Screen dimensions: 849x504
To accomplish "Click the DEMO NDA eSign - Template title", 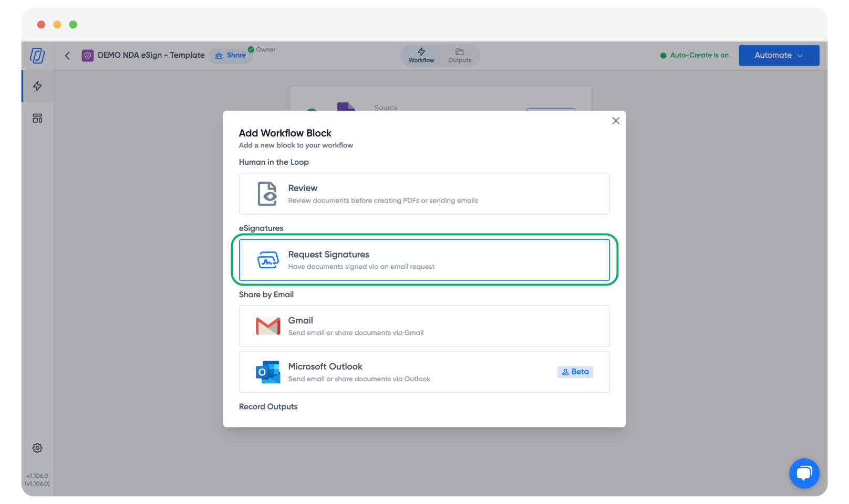I will tap(151, 55).
